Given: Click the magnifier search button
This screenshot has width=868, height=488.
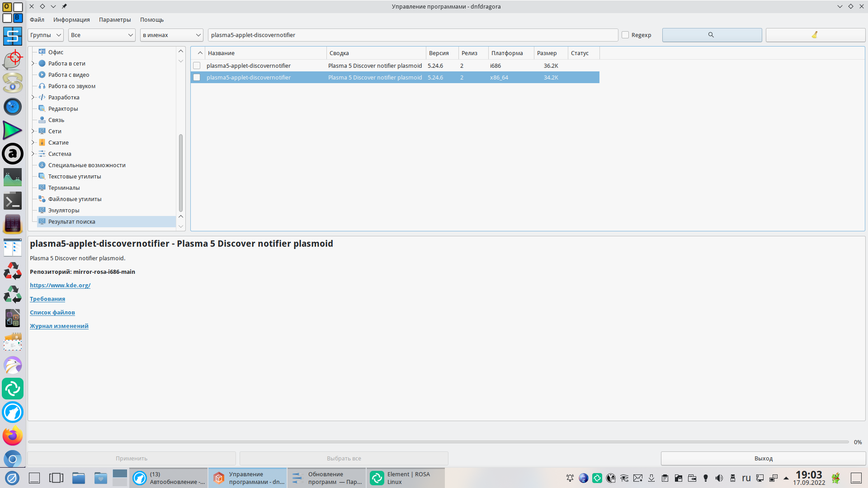Looking at the screenshot, I should tap(712, 35).
